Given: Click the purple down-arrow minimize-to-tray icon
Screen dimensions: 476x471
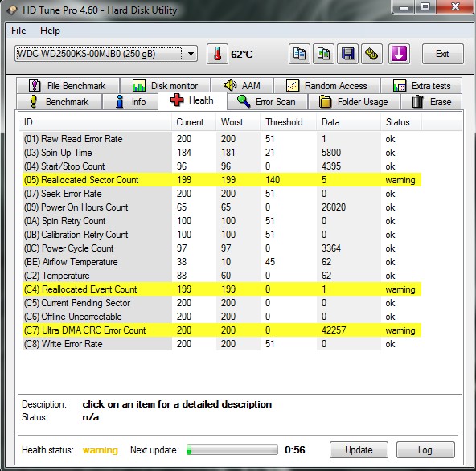Looking at the screenshot, I should pos(399,54).
